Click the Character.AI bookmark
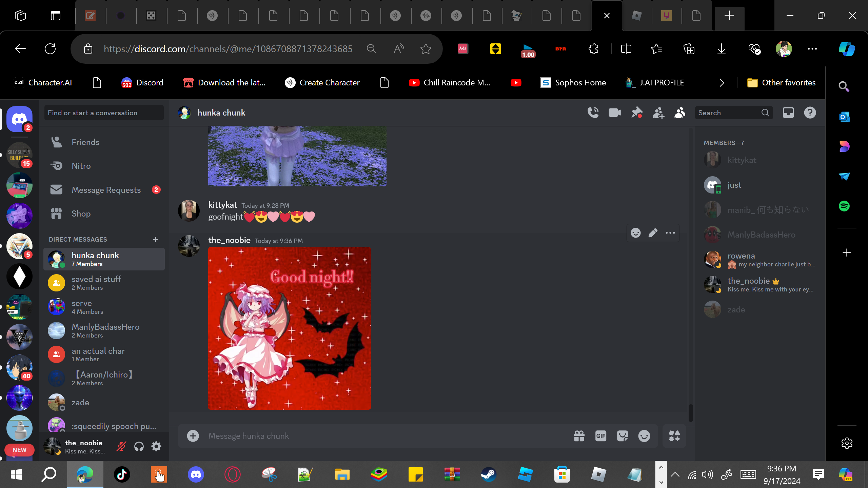Image resolution: width=868 pixels, height=488 pixels. (x=43, y=83)
